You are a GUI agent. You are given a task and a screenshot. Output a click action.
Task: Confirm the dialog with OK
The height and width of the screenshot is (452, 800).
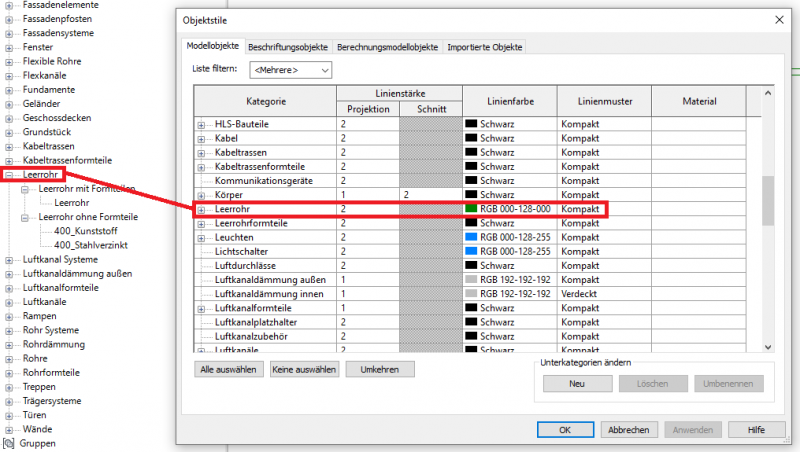(564, 430)
